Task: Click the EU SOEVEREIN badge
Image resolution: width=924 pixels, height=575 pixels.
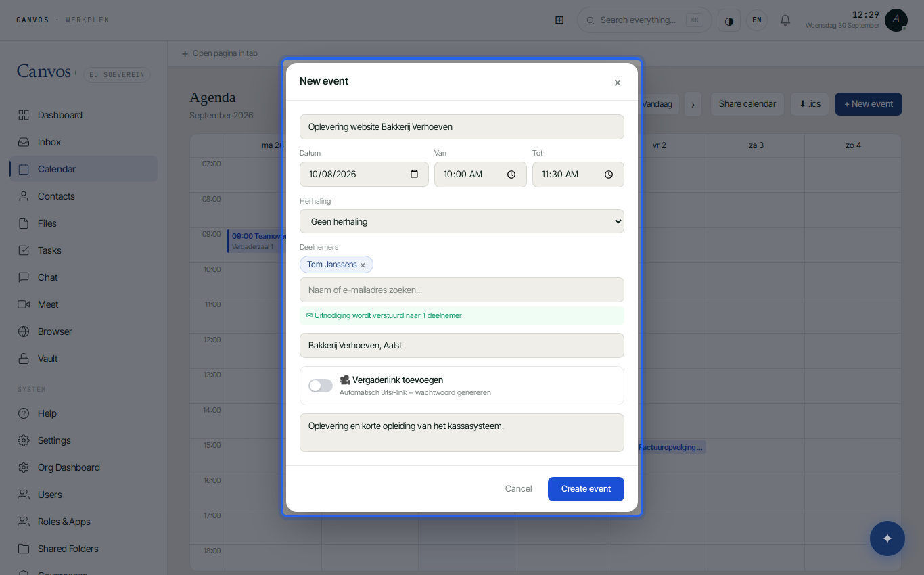Action: (117, 75)
